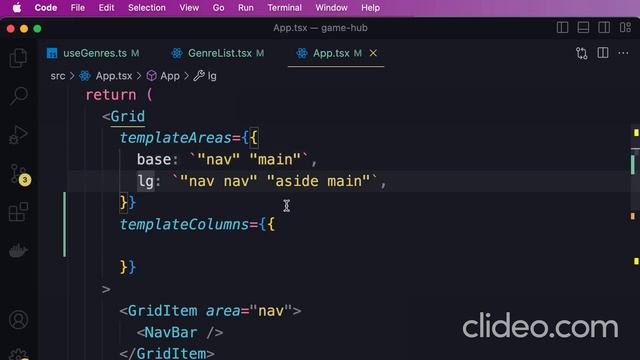This screenshot has width=640, height=360.
Task: Open Manage gear at activity bar bottom
Action: click(18, 354)
